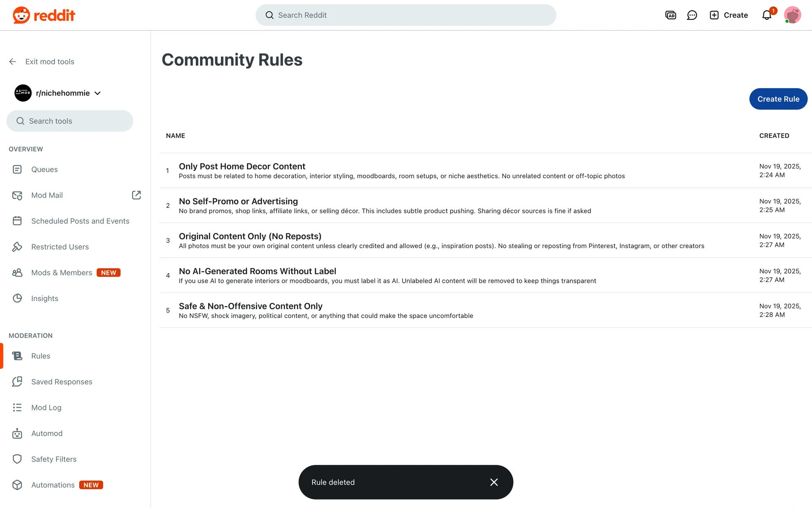Image resolution: width=812 pixels, height=508 pixels.
Task: Open rule No Self-Promo or Advertising
Action: pos(238,202)
